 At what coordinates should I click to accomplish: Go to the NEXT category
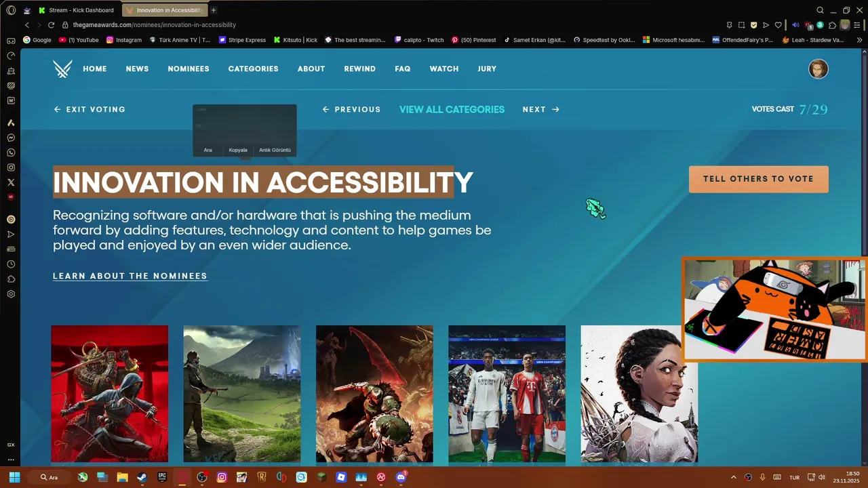point(540,109)
